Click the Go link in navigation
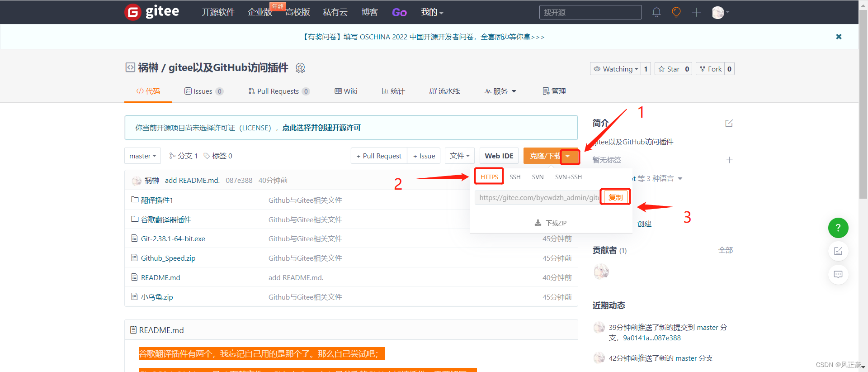 [399, 12]
